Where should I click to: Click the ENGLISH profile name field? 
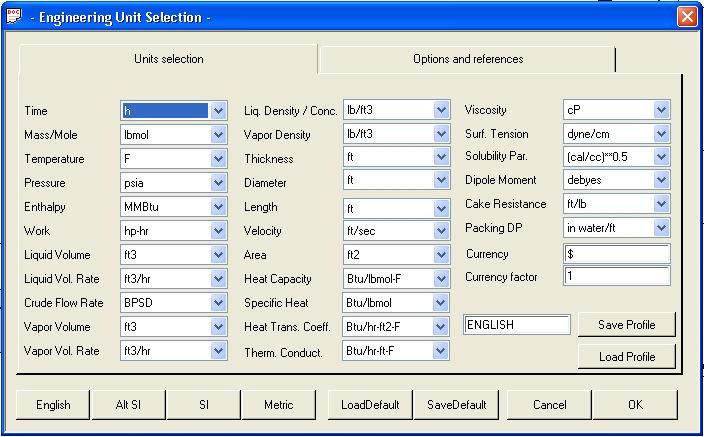(517, 325)
